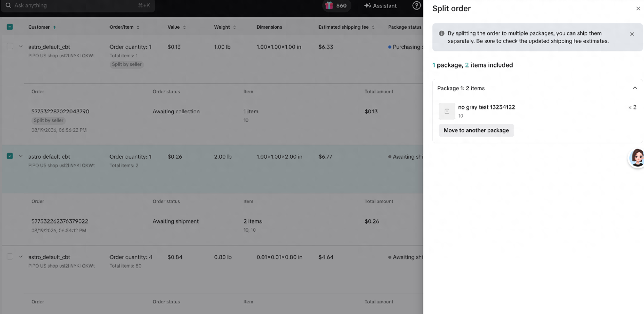Collapse the $0.26 order row chevron

[21, 156]
